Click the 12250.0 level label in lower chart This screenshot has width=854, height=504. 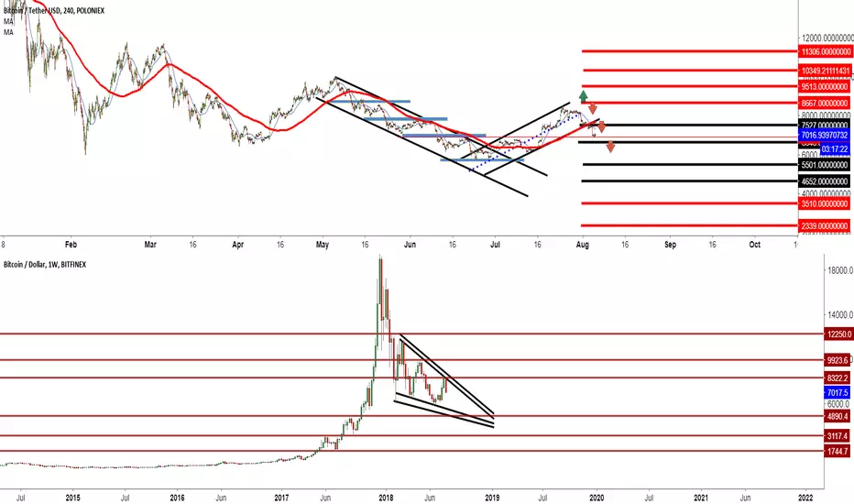838,334
